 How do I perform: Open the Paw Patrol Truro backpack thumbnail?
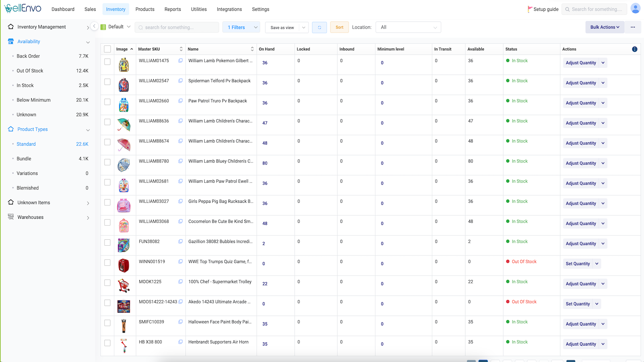(x=124, y=105)
